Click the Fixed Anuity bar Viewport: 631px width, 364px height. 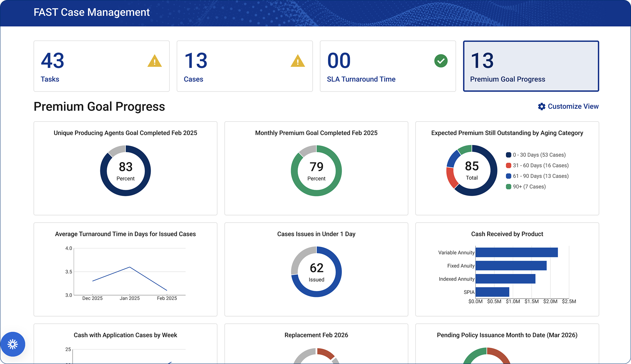point(511,266)
